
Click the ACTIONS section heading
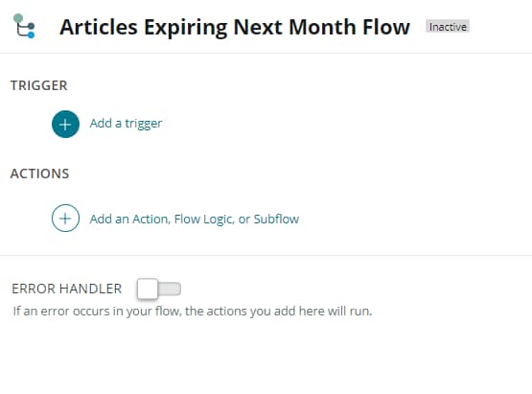point(39,174)
